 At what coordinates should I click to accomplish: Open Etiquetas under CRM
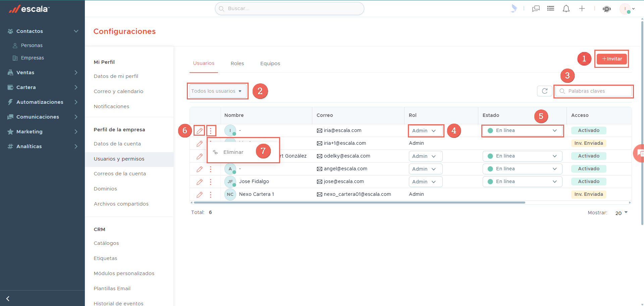[x=105, y=258]
